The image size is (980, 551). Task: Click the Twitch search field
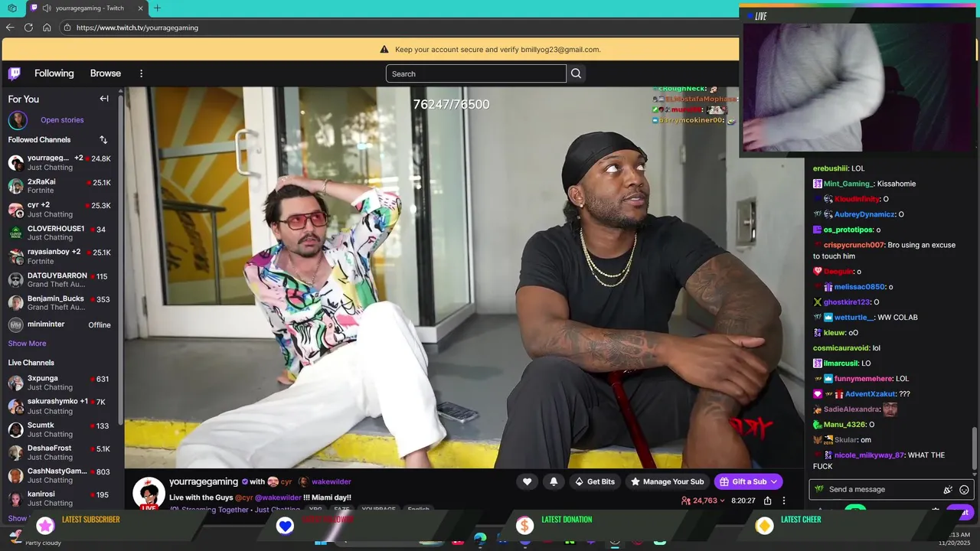[475, 73]
